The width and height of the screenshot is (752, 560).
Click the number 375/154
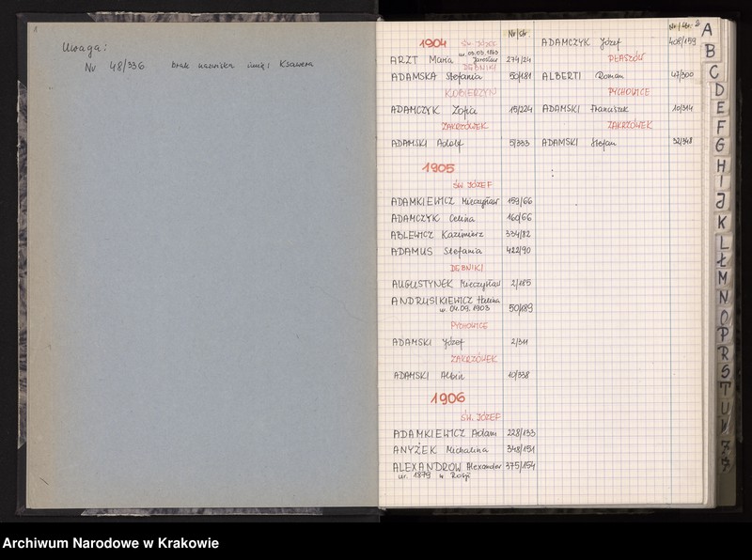521,466
